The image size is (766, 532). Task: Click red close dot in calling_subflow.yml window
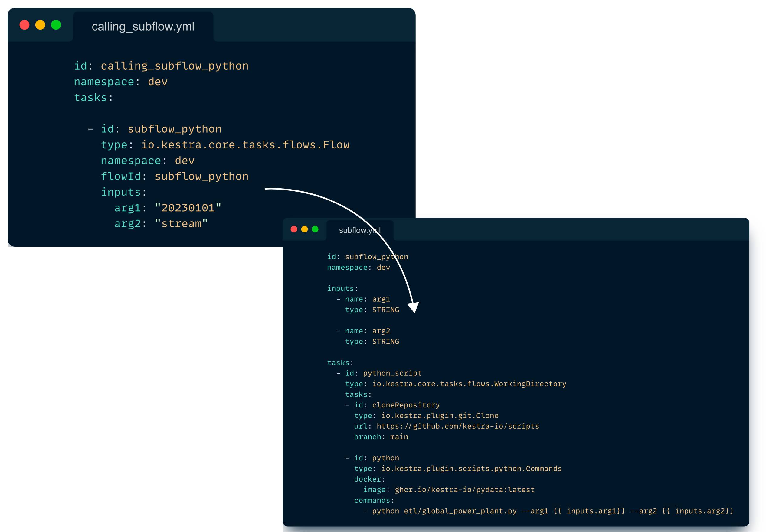tap(25, 25)
